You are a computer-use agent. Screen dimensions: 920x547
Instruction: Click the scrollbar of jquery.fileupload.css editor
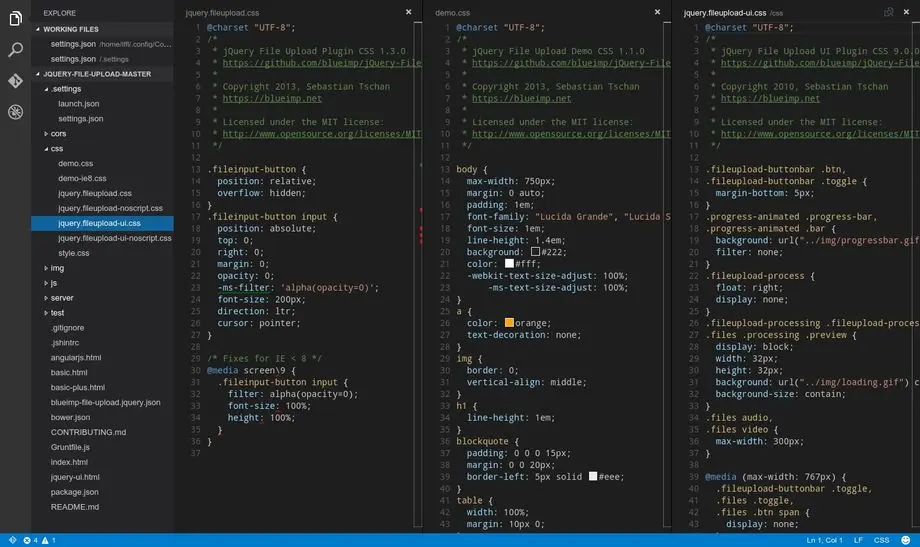[418, 276]
